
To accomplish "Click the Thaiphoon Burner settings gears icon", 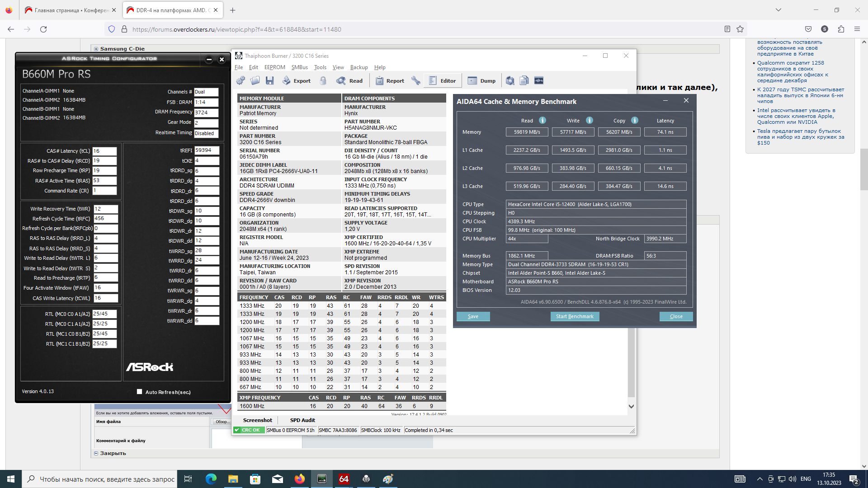I will pyautogui.click(x=241, y=80).
